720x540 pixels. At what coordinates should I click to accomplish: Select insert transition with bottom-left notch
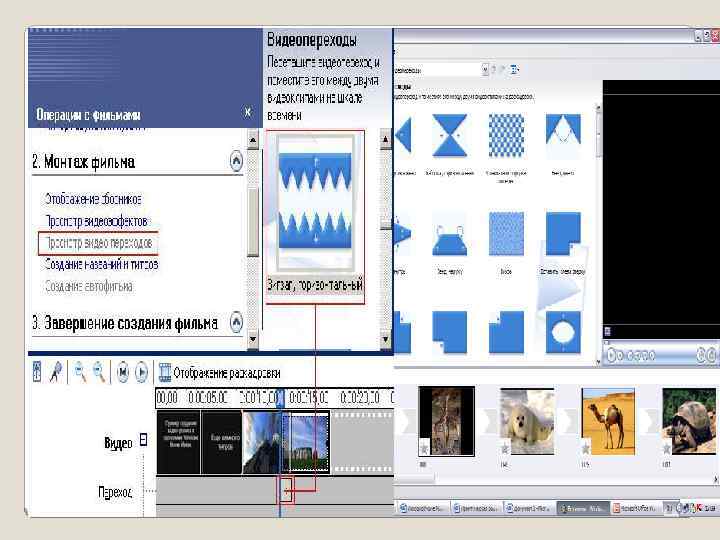tap(450, 332)
